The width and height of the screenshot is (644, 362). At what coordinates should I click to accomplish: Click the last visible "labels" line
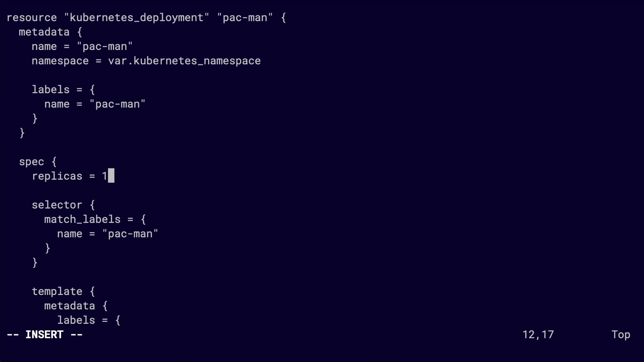click(76, 320)
